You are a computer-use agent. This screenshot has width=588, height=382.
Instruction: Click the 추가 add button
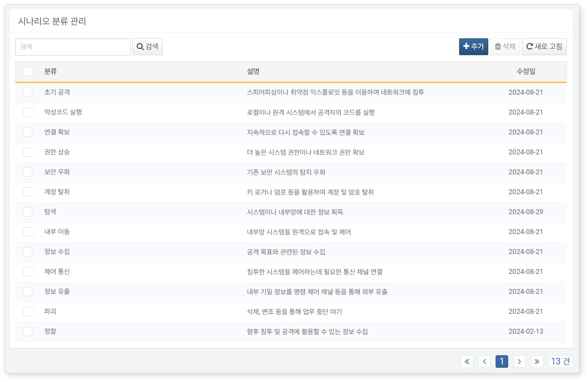coord(473,47)
